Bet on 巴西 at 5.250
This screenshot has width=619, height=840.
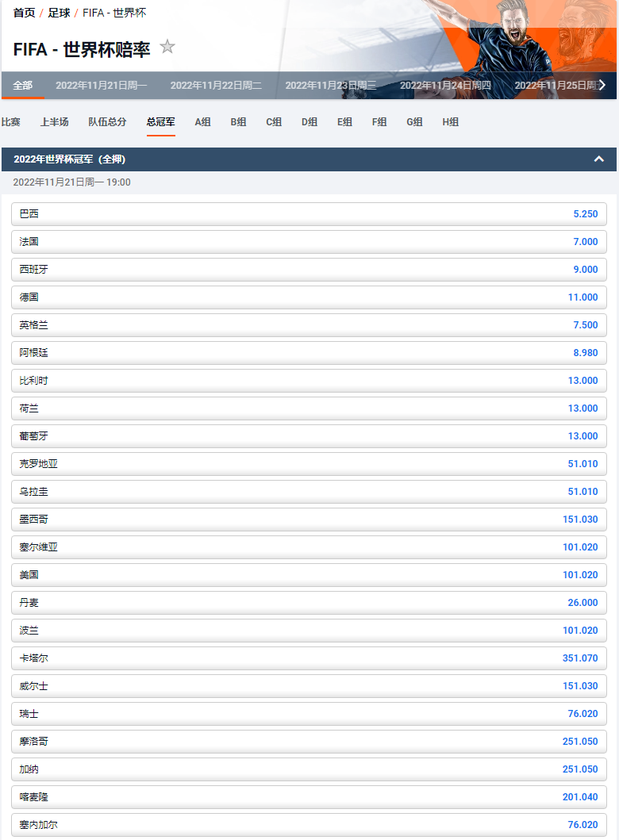click(x=309, y=213)
